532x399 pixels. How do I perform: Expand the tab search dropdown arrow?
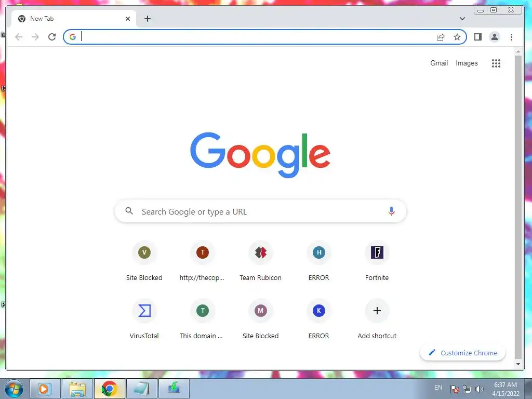(x=462, y=19)
